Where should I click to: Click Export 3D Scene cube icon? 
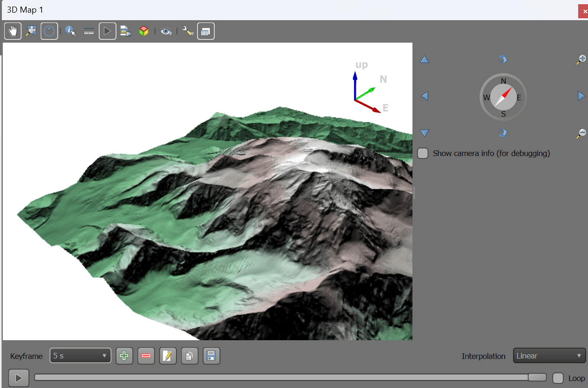[x=143, y=31]
